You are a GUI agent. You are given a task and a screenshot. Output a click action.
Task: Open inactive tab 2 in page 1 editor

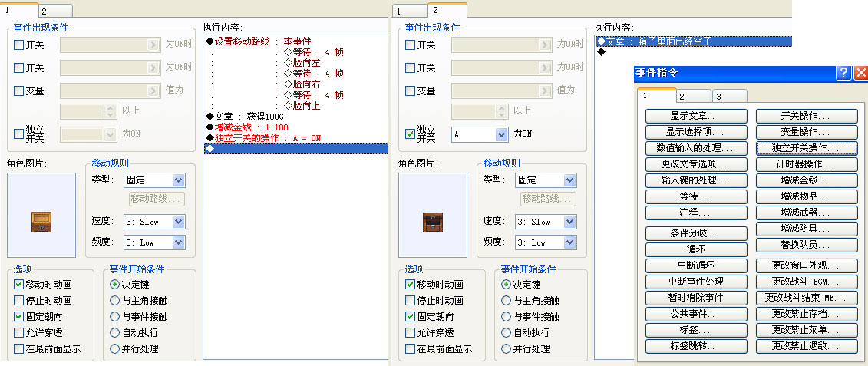55,11
